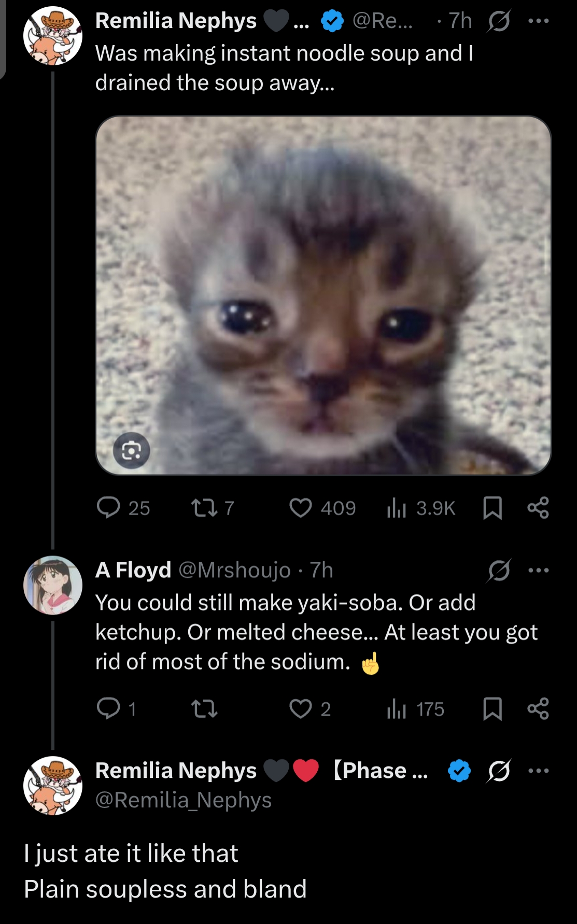Open more options on bottom Remilia reply
The image size is (577, 924).
click(538, 771)
